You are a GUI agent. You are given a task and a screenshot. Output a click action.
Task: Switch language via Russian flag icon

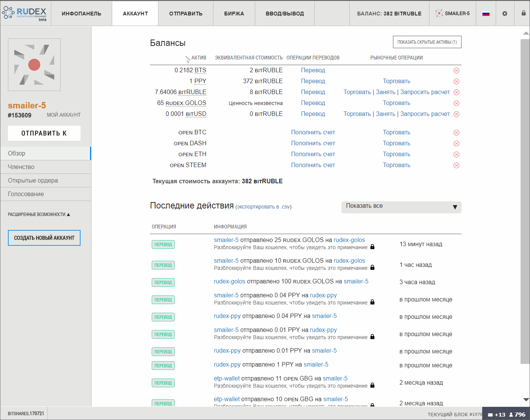click(x=486, y=14)
